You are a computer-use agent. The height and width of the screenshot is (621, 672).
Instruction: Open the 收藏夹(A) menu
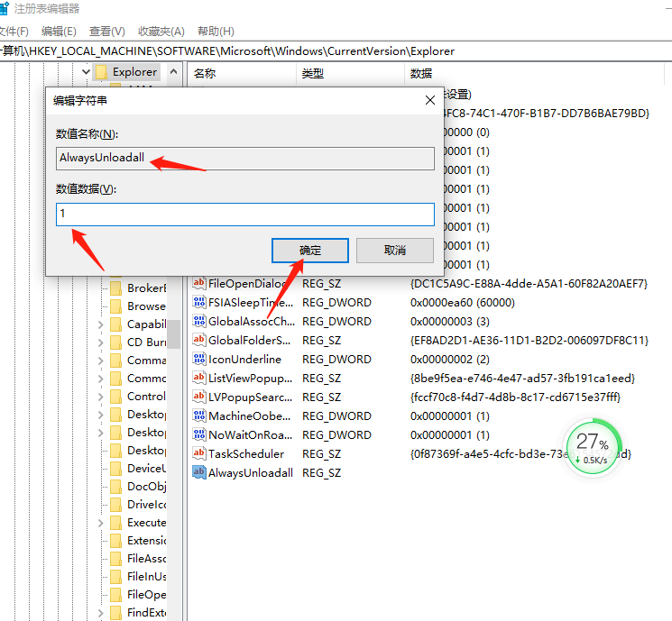(161, 32)
